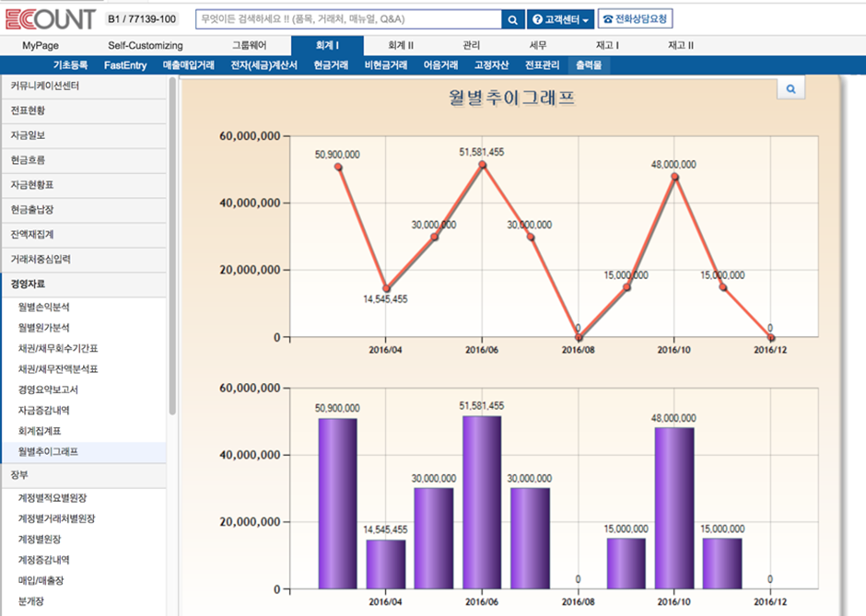866x616 pixels.
Task: Open the 현금거래 submenu
Action: (331, 65)
